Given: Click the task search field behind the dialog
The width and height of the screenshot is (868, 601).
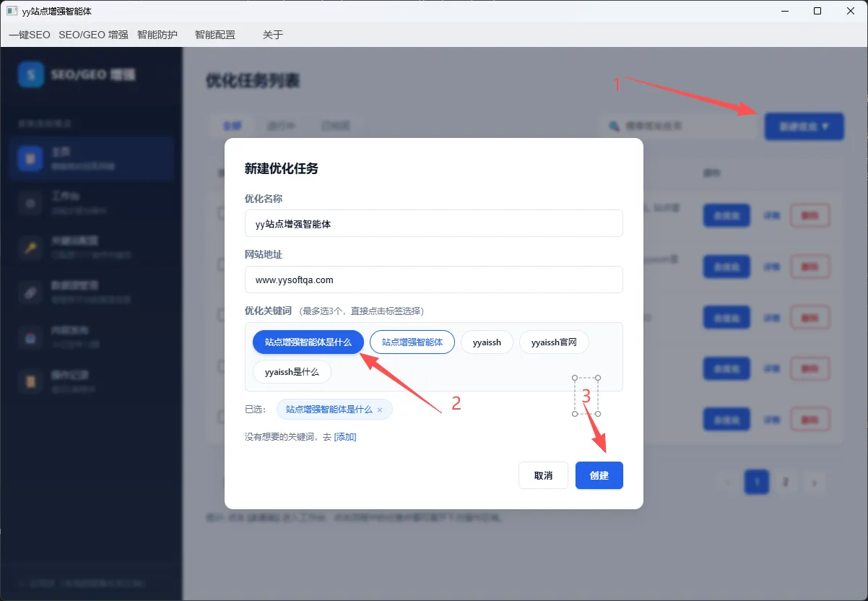Looking at the screenshot, I should tap(677, 126).
